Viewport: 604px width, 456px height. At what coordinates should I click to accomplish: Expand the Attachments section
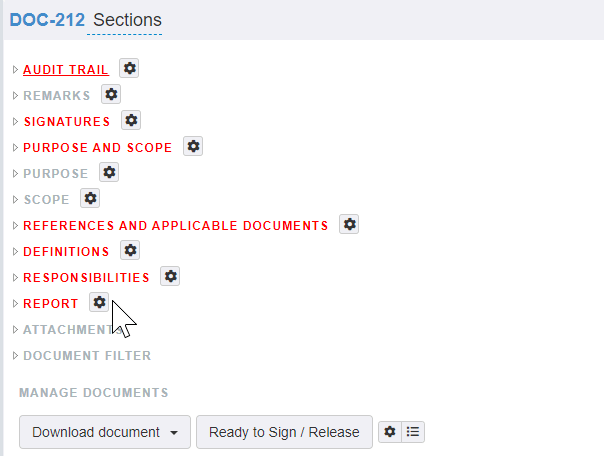(x=15, y=330)
